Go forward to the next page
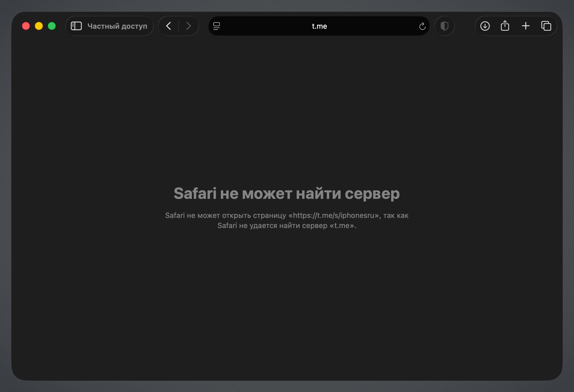 [x=189, y=26]
